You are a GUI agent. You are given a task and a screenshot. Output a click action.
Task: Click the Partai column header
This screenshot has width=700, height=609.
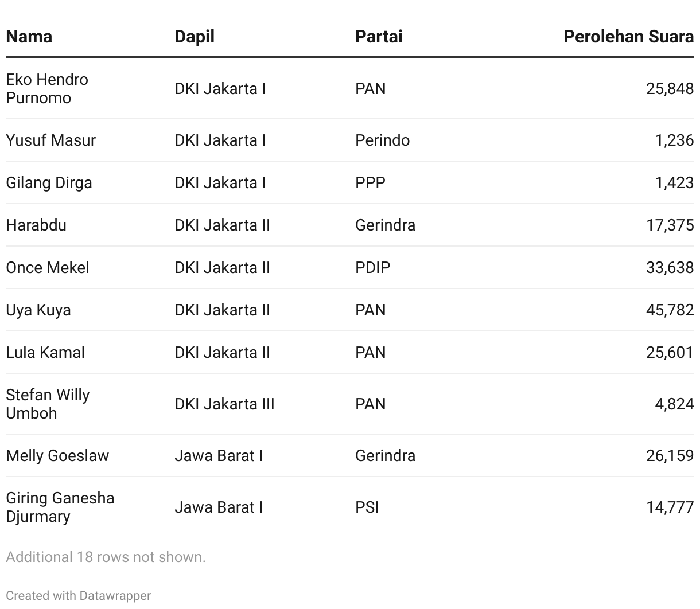(x=379, y=36)
